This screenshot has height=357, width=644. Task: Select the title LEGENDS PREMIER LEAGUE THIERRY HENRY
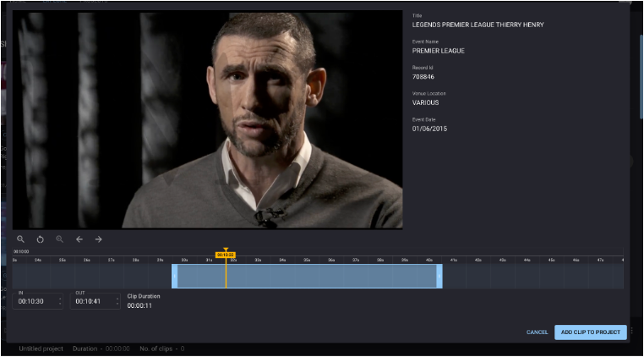point(478,25)
